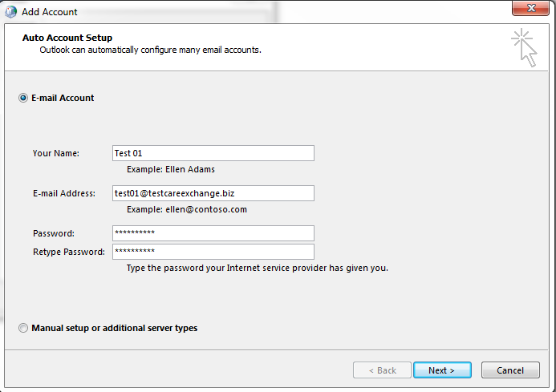Click the Manual setup label text

(x=115, y=328)
